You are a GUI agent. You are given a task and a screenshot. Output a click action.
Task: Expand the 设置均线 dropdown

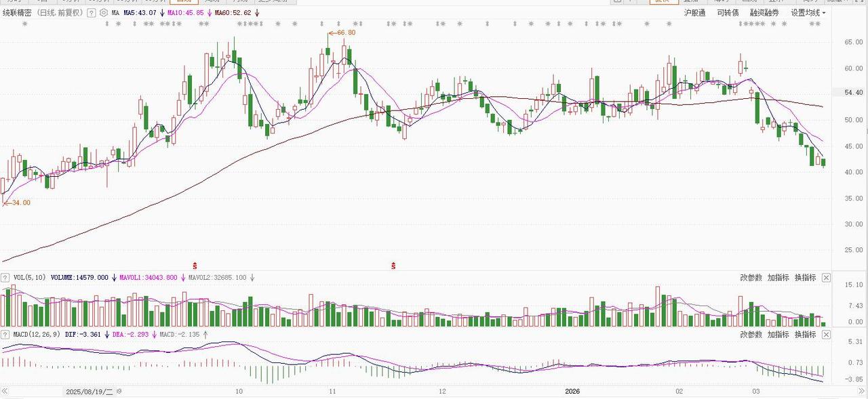click(x=808, y=13)
